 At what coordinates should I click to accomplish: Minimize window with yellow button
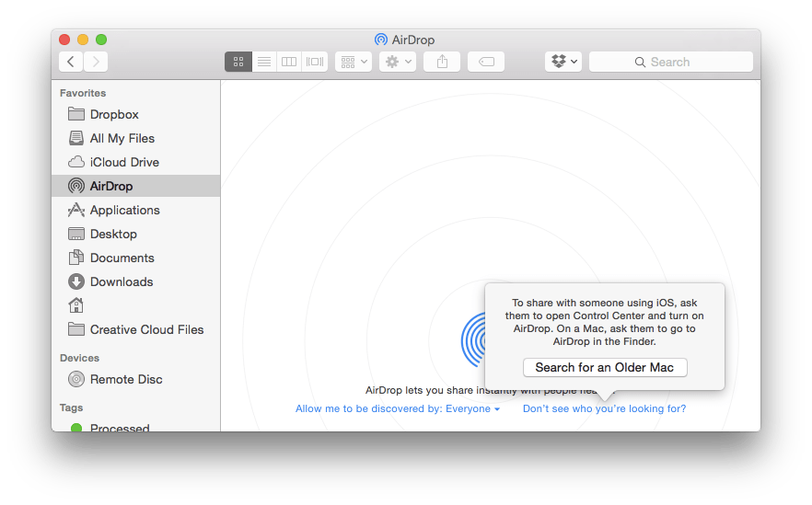[83, 40]
